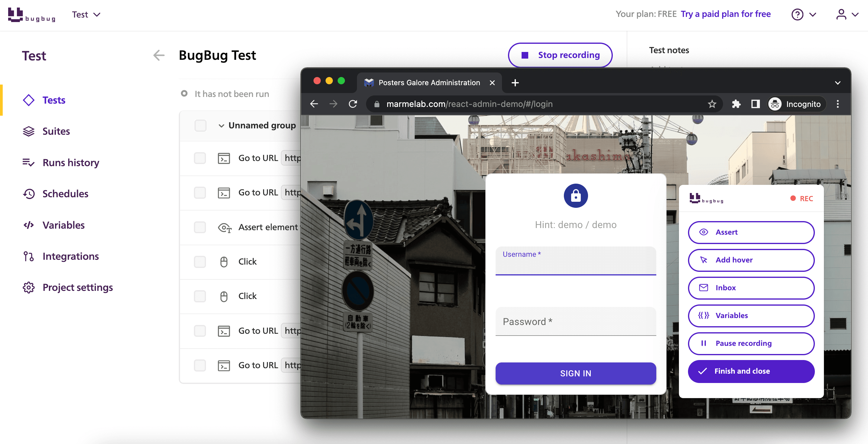
Task: Reload the page in browser
Action: point(353,104)
